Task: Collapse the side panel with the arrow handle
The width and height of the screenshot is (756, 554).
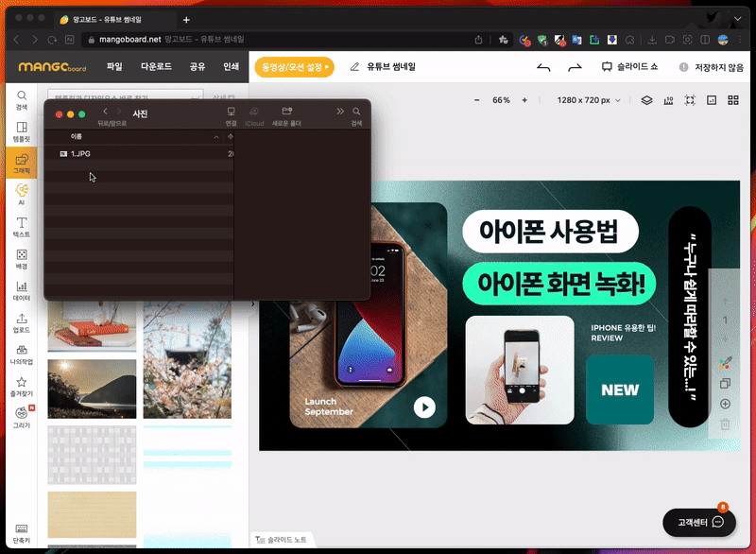Action: (x=252, y=304)
